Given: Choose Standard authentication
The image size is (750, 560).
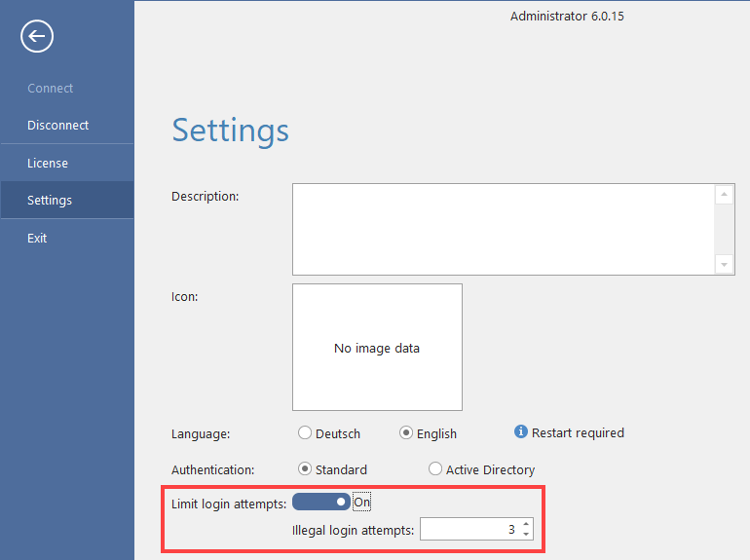Looking at the screenshot, I should tap(305, 469).
